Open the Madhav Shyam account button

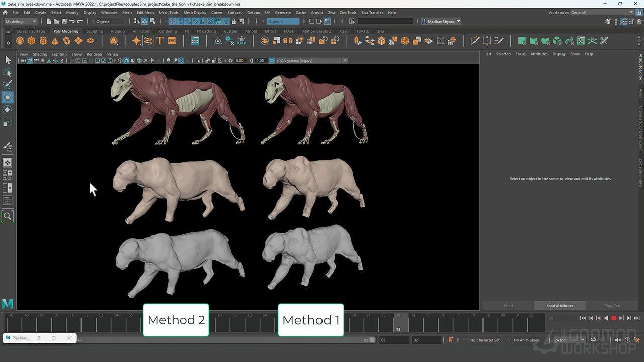[441, 21]
